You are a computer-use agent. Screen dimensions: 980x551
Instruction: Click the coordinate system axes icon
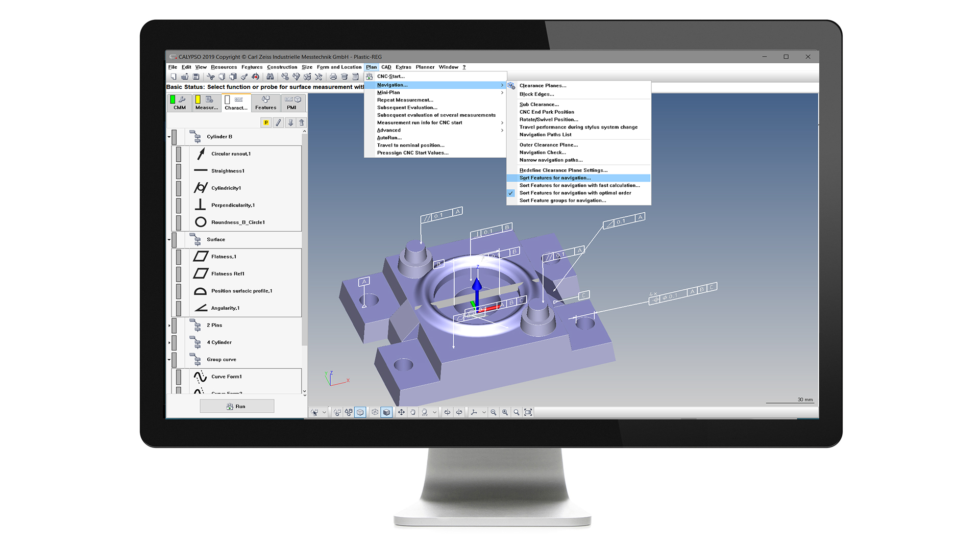[x=474, y=412]
